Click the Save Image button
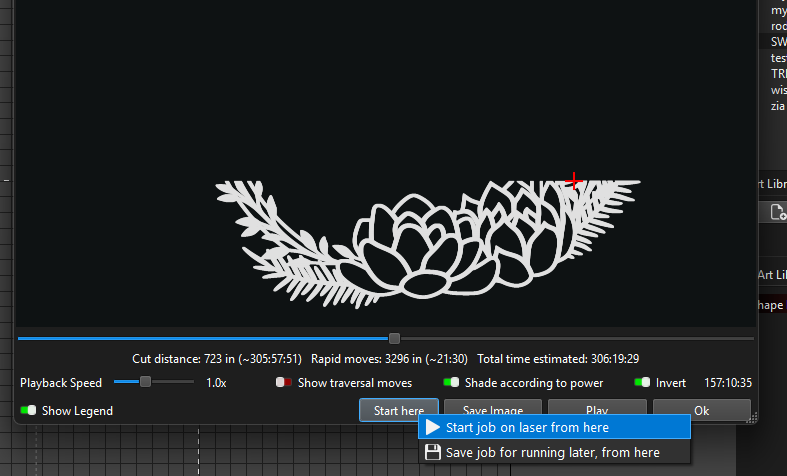The image size is (787, 476). click(492, 410)
